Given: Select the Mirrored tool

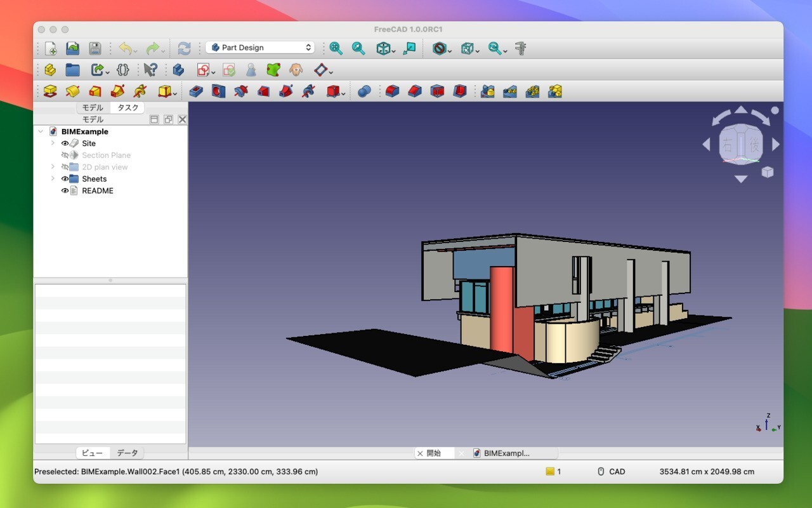Looking at the screenshot, I should 487,91.
